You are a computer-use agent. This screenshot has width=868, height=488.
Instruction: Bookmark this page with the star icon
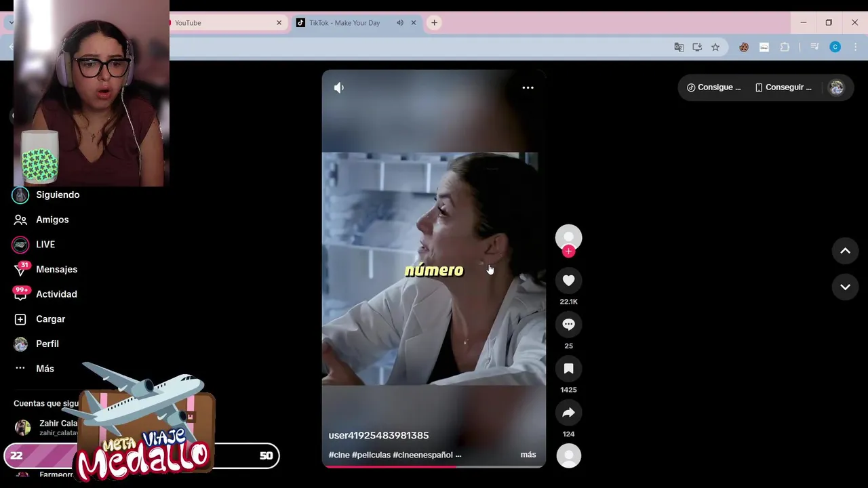[x=715, y=47]
